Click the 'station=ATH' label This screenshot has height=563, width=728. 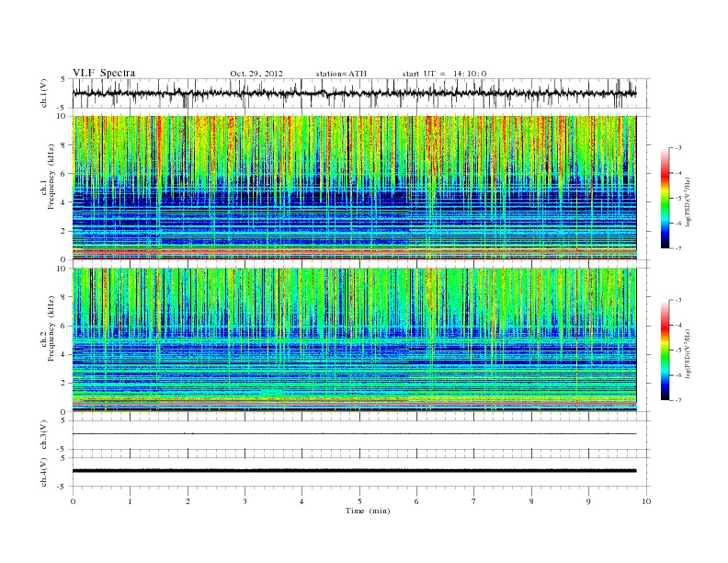pos(341,74)
